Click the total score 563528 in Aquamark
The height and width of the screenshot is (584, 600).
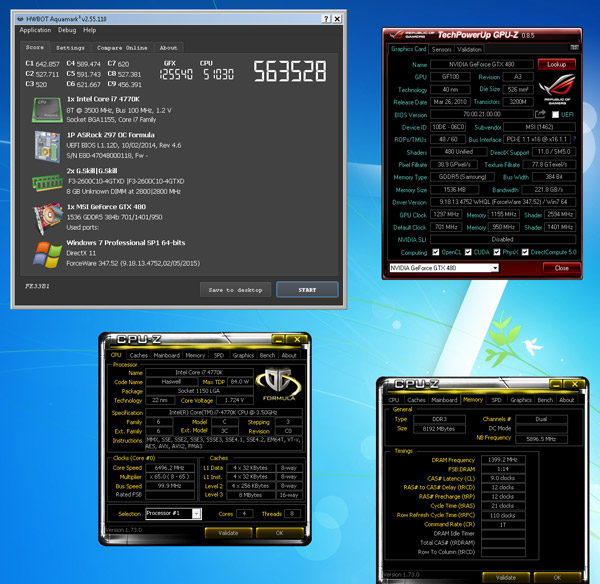[x=290, y=71]
